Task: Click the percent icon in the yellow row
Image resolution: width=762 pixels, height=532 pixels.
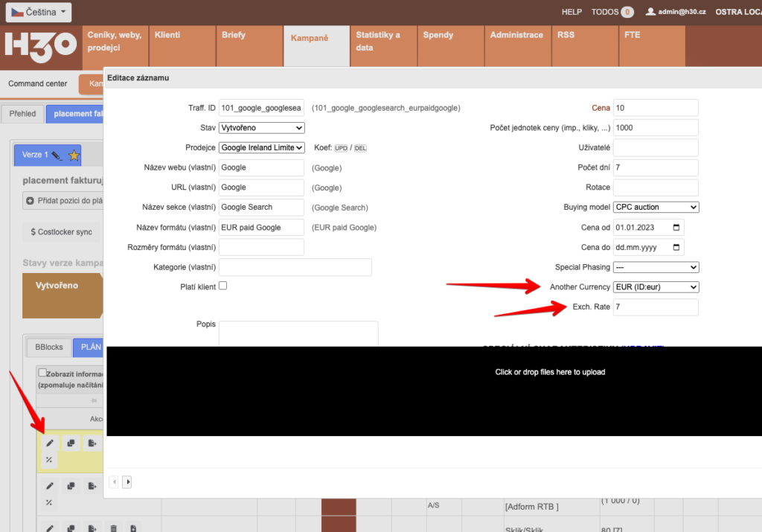Action: pos(50,460)
